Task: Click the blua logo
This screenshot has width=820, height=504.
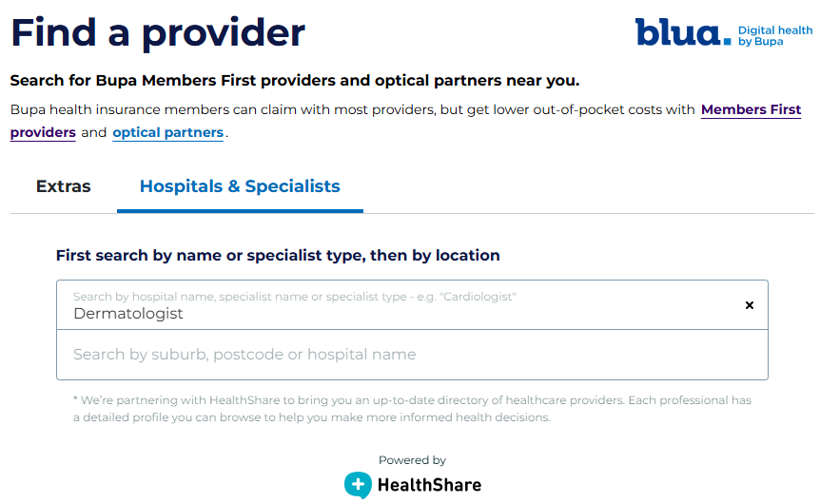Action: (x=677, y=32)
